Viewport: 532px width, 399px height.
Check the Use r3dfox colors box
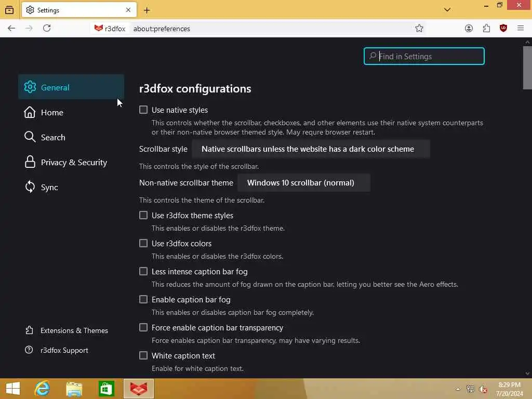(143, 243)
